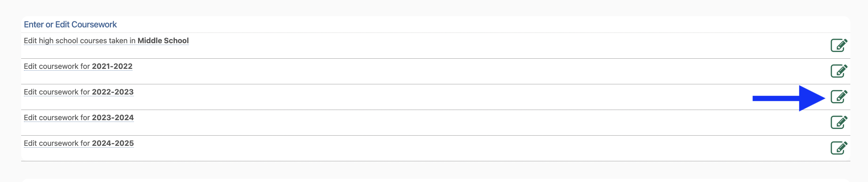868x182 pixels.
Task: Follow the 'Edit coursework for 2021-2022' link
Action: coord(56,66)
